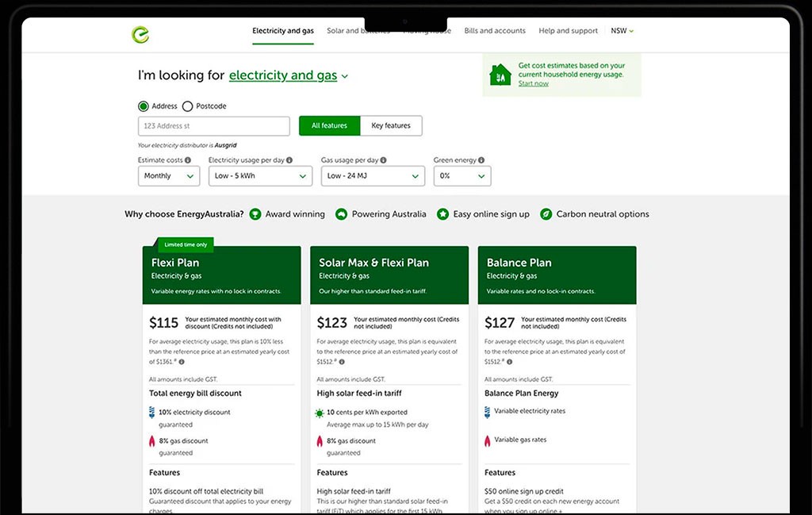Click the green house estimate icon
This screenshot has width=812, height=515.
coord(500,75)
